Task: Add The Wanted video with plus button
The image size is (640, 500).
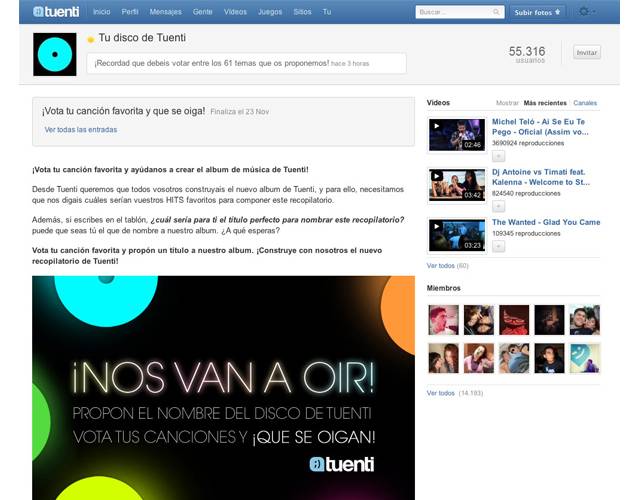Action: 498,247
